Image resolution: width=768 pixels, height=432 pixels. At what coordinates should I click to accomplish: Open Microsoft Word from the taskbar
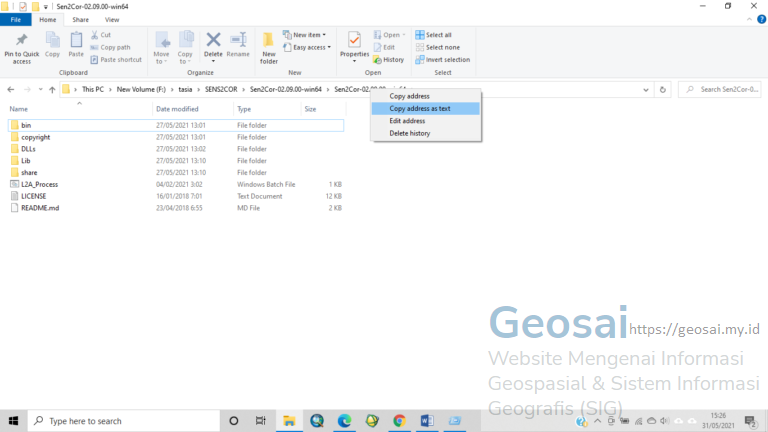point(426,421)
